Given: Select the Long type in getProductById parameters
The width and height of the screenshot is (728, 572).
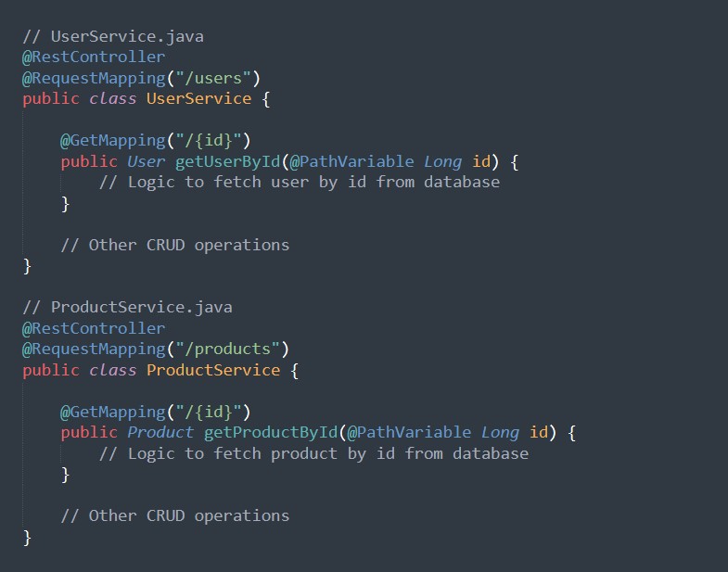Looking at the screenshot, I should (x=500, y=432).
